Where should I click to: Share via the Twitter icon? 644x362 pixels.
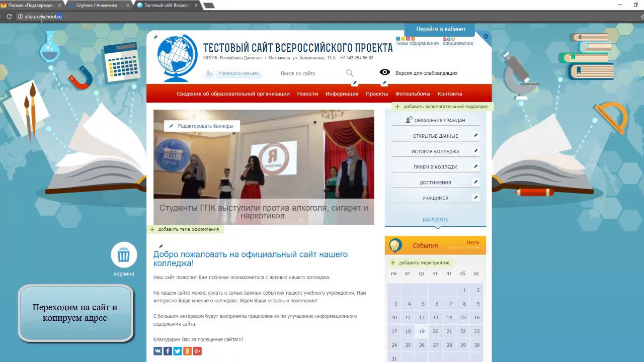coord(178,351)
